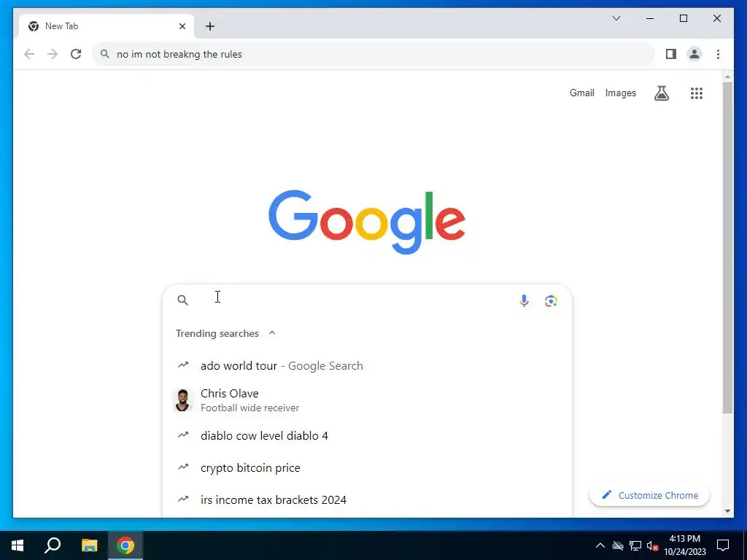Select 'Chris Olave' suggestion

(x=367, y=400)
